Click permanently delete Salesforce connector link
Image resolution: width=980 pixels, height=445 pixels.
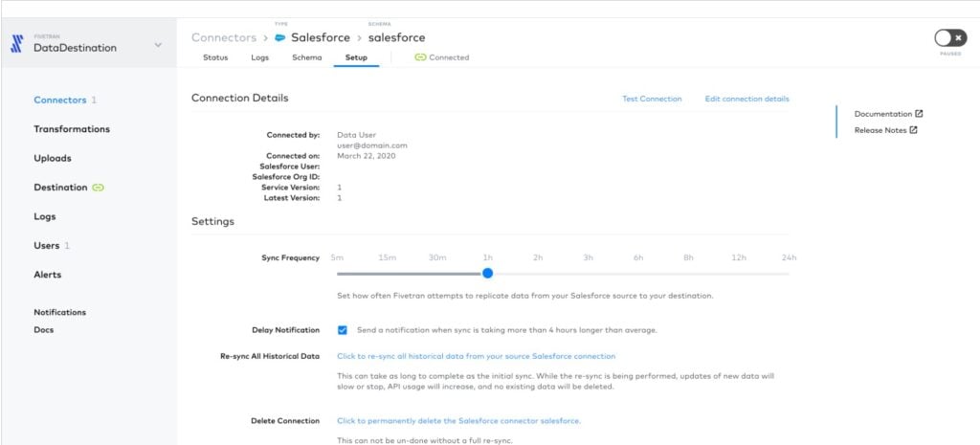[458, 421]
